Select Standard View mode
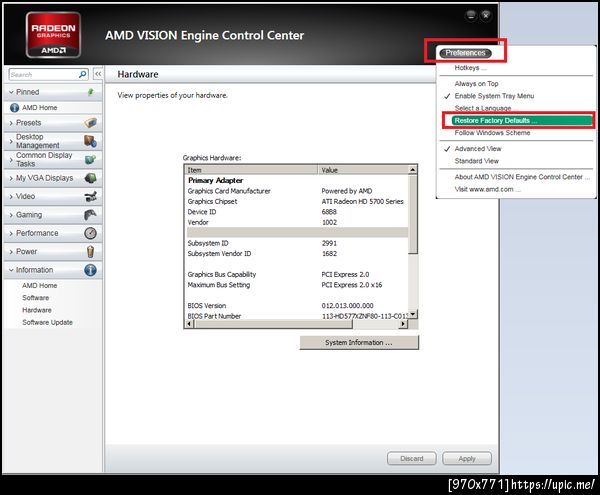This screenshot has height=495, width=600. point(476,161)
